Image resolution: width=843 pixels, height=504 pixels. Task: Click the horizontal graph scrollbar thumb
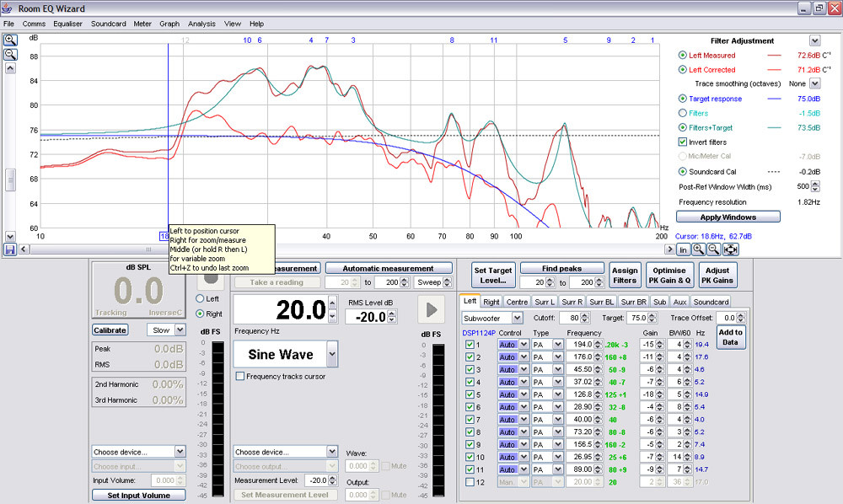pyautogui.click(x=148, y=249)
